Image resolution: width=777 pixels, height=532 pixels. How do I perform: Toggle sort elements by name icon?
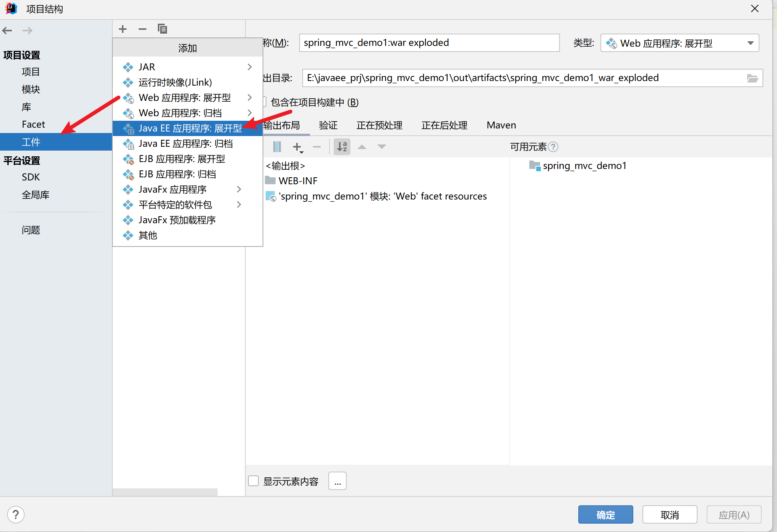point(342,147)
